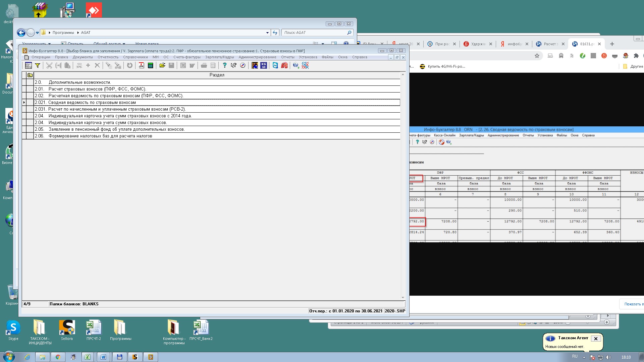This screenshot has height=362, width=644.
Task: Click the Explorer back arrow button
Action: [21, 33]
